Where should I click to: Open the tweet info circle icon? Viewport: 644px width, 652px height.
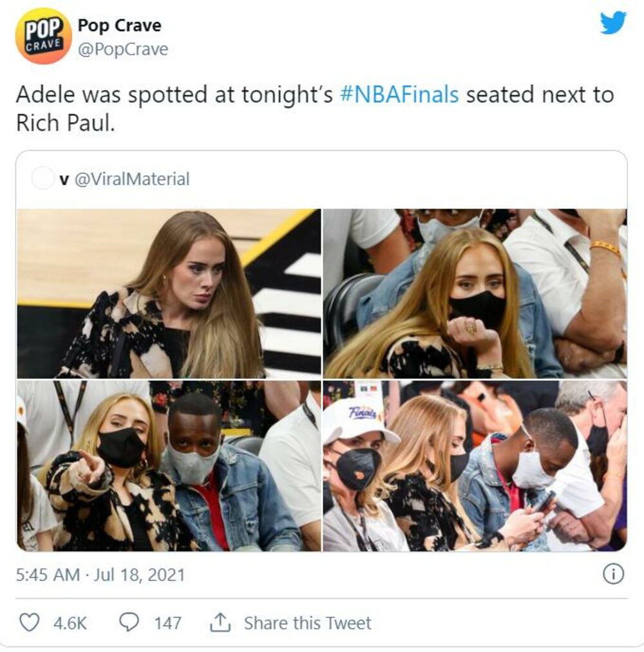click(x=613, y=573)
